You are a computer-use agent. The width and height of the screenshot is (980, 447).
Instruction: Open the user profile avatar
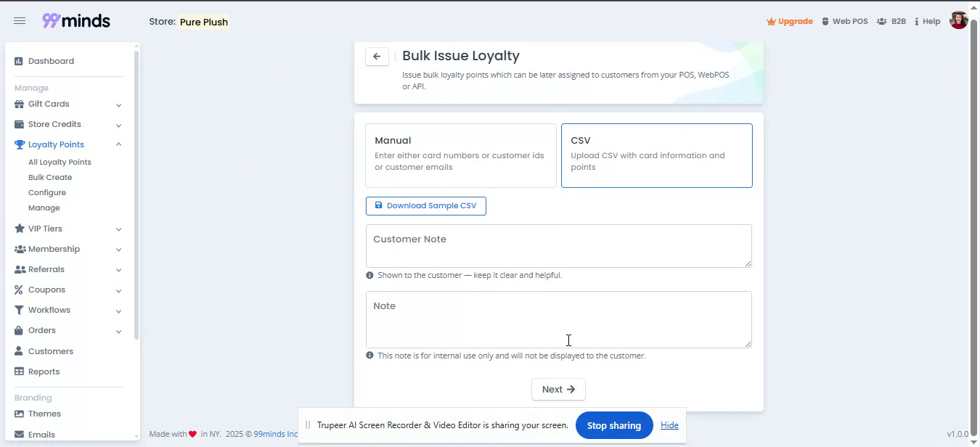click(958, 21)
